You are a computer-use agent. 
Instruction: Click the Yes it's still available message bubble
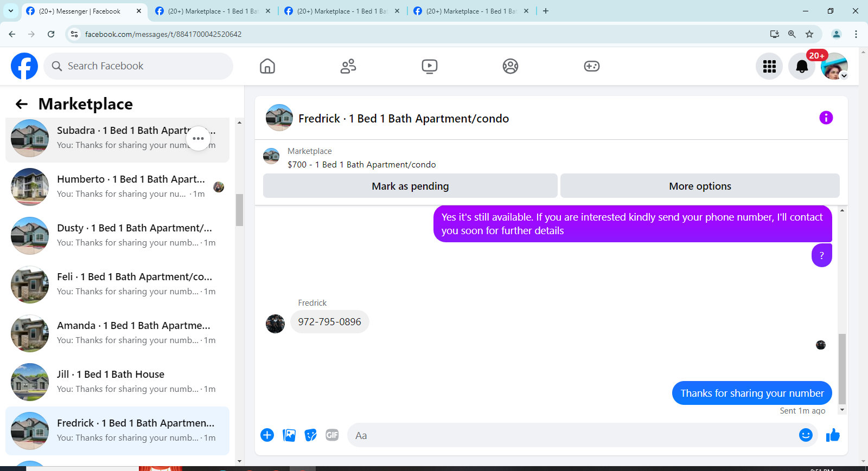(633, 224)
